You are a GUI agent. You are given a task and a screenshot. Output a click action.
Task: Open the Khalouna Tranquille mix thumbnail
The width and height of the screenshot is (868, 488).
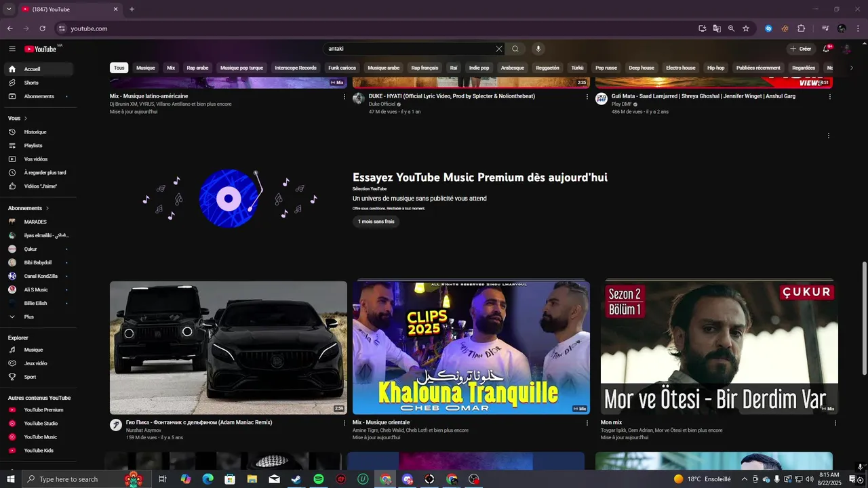pos(471,348)
